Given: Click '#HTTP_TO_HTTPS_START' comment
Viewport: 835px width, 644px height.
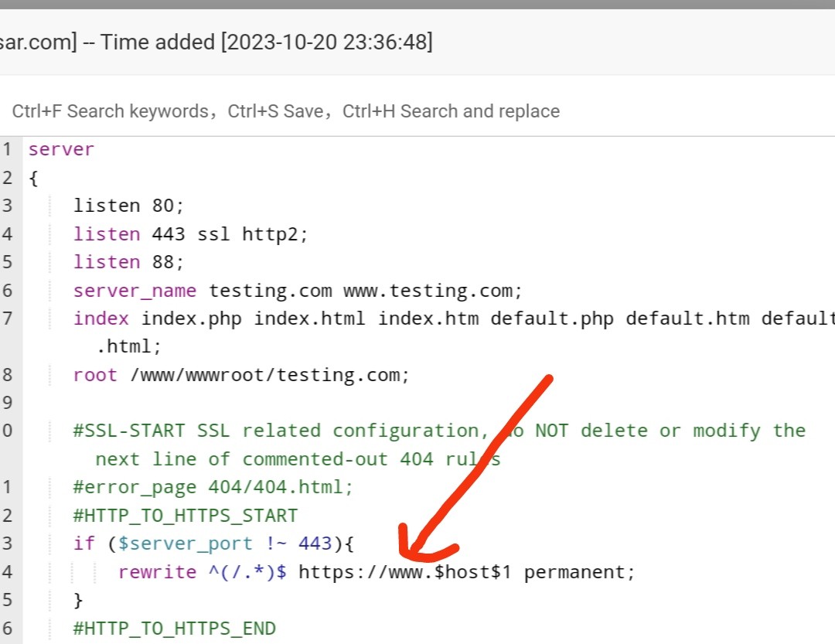Looking at the screenshot, I should tap(186, 516).
